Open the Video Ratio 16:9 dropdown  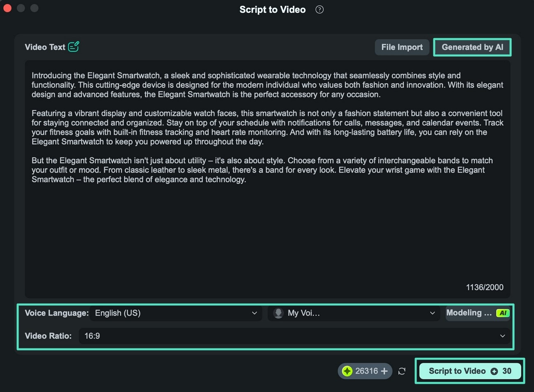click(294, 336)
